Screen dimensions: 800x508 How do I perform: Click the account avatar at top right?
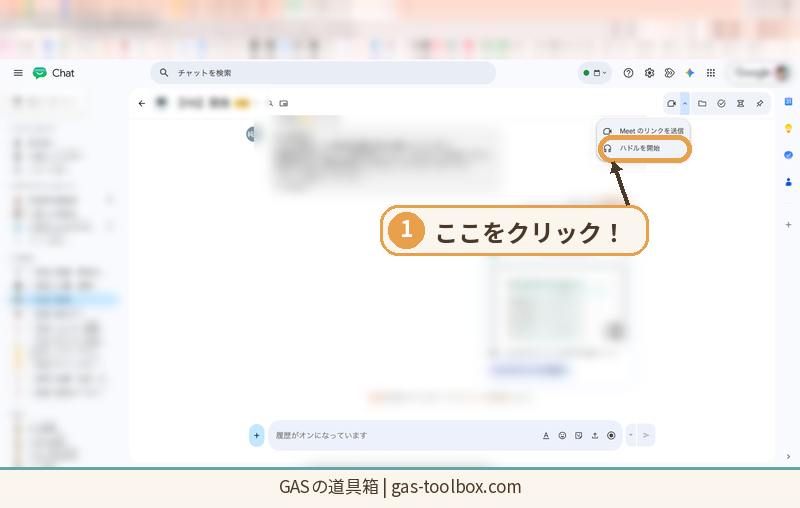click(782, 73)
